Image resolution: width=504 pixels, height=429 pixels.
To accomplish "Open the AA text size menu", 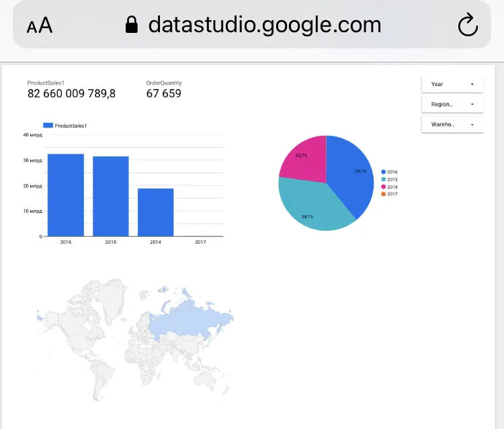I will click(40, 26).
